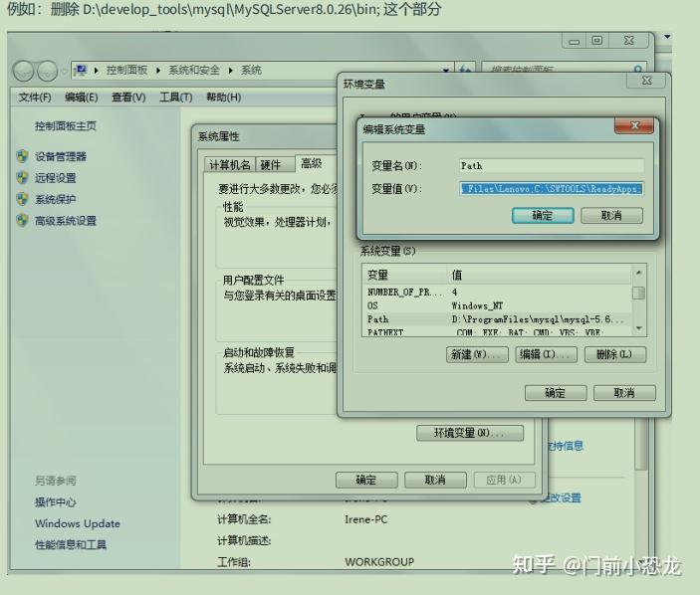
Task: Close the 环境变量 dialog
Action: pyautogui.click(x=646, y=81)
